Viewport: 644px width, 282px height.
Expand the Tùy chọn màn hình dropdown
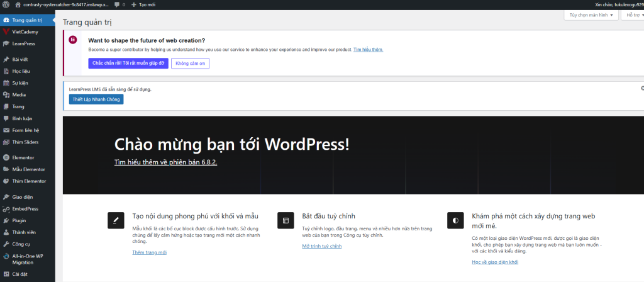click(591, 15)
